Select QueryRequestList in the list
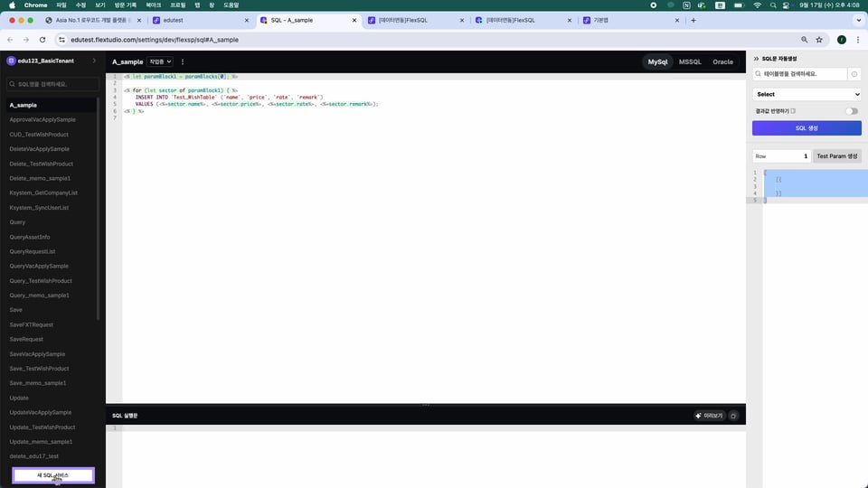The image size is (868, 488). pyautogui.click(x=33, y=251)
